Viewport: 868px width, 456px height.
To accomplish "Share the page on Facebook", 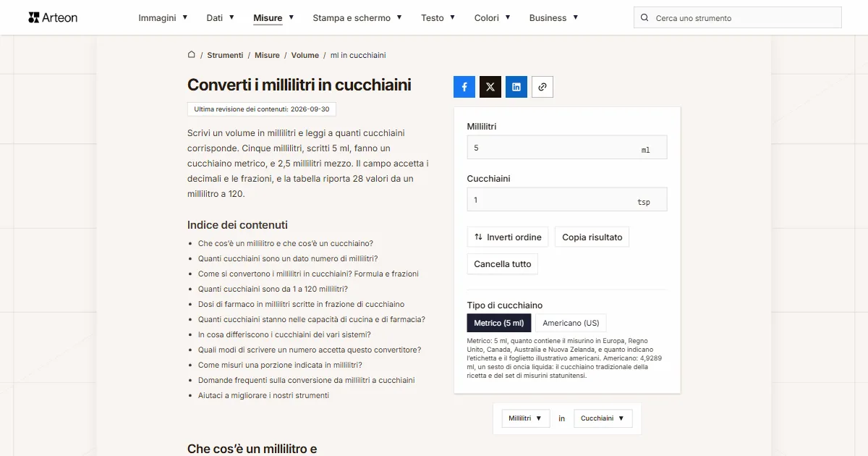I will tap(464, 87).
